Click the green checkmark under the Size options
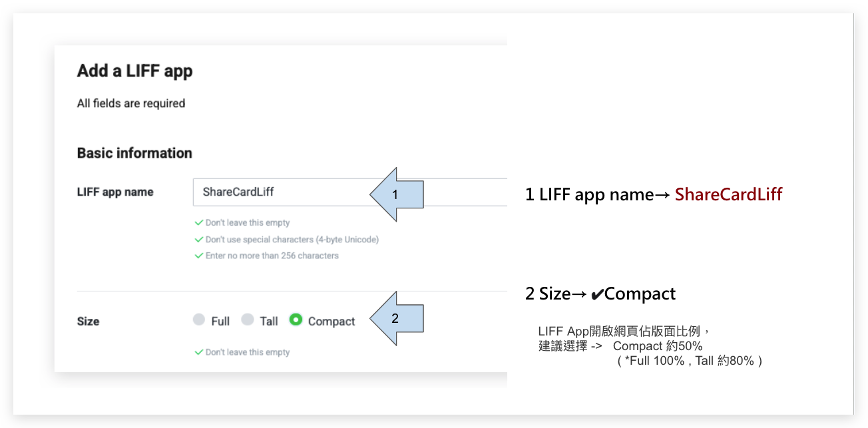The width and height of the screenshot is (868, 428). (x=198, y=352)
